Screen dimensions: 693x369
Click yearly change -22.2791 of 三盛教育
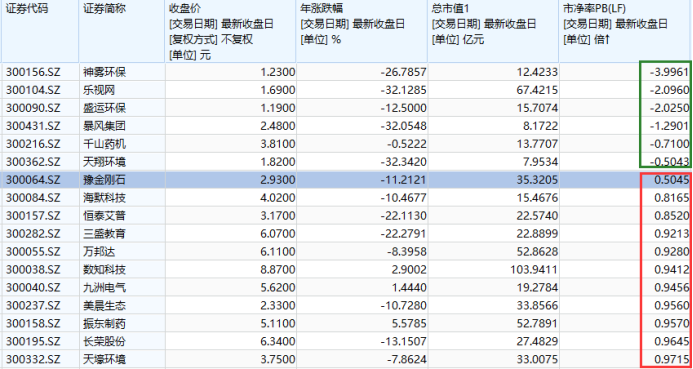coord(403,234)
